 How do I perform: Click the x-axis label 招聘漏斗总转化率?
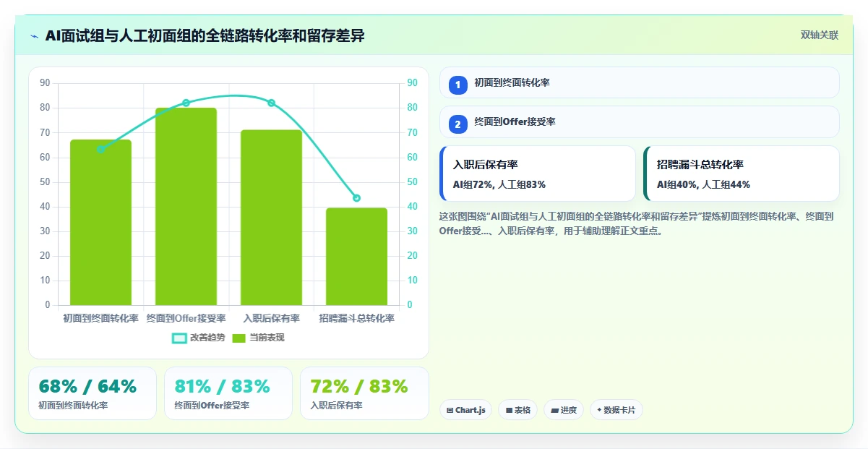[356, 318]
